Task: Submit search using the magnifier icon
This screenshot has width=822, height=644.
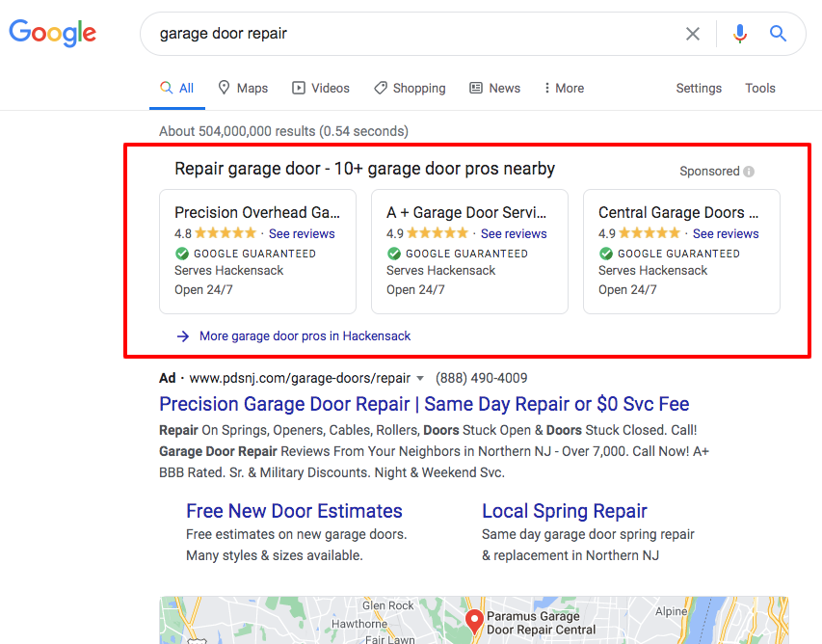Action: click(778, 34)
